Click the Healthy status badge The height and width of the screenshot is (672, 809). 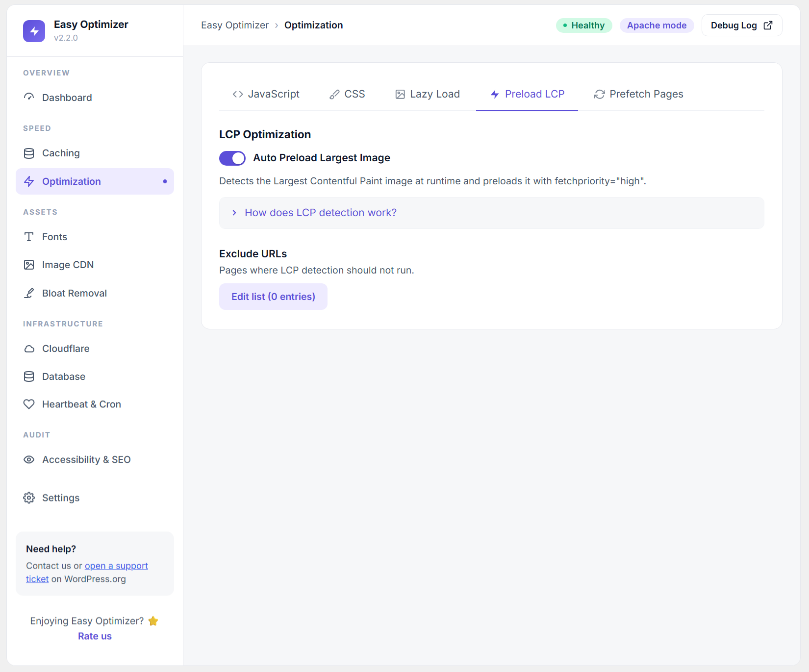pos(584,25)
